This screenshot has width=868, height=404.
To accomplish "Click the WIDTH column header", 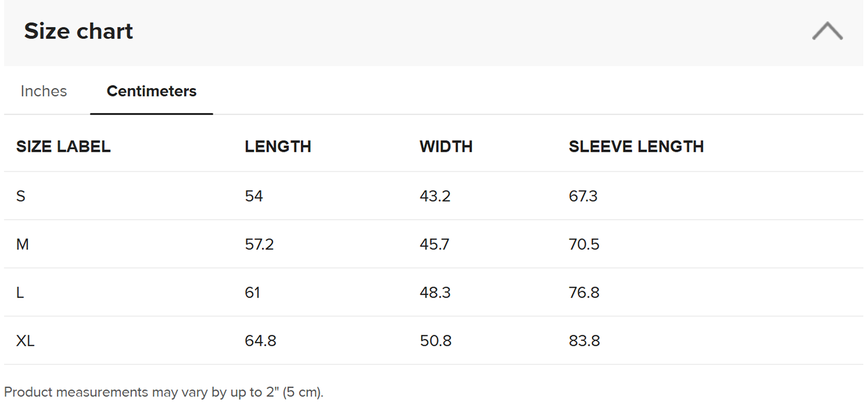I will [x=446, y=146].
